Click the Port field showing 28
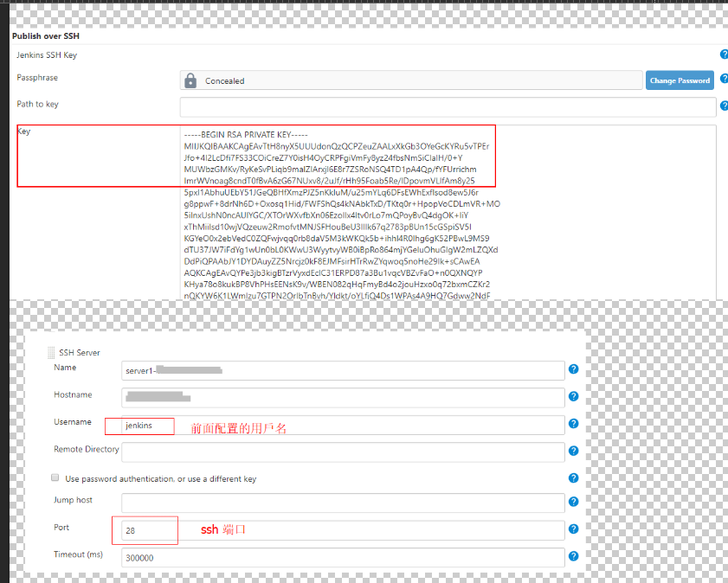 point(343,530)
